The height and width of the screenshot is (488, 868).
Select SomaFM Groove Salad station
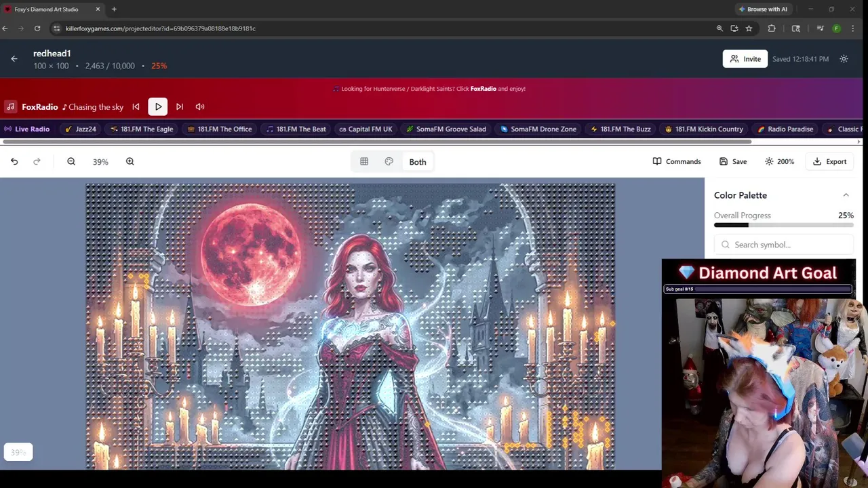pyautogui.click(x=446, y=129)
